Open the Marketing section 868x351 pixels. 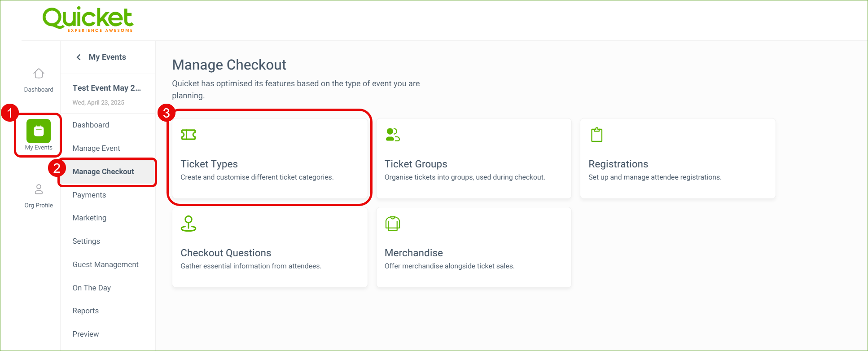pos(89,218)
